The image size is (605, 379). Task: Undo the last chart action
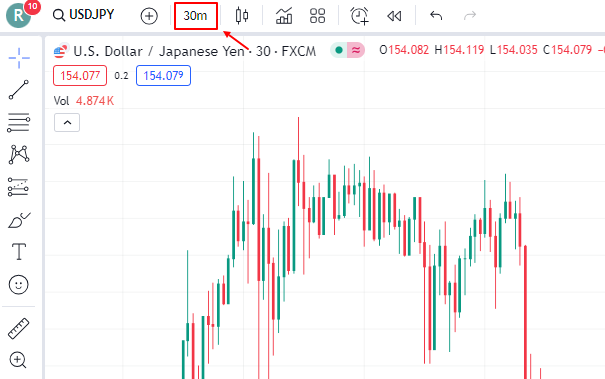pos(436,16)
